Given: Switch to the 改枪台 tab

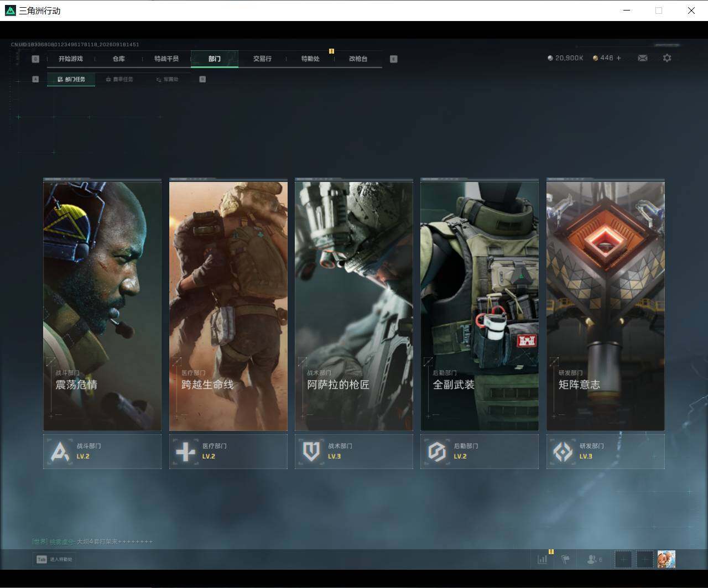Looking at the screenshot, I should 358,59.
